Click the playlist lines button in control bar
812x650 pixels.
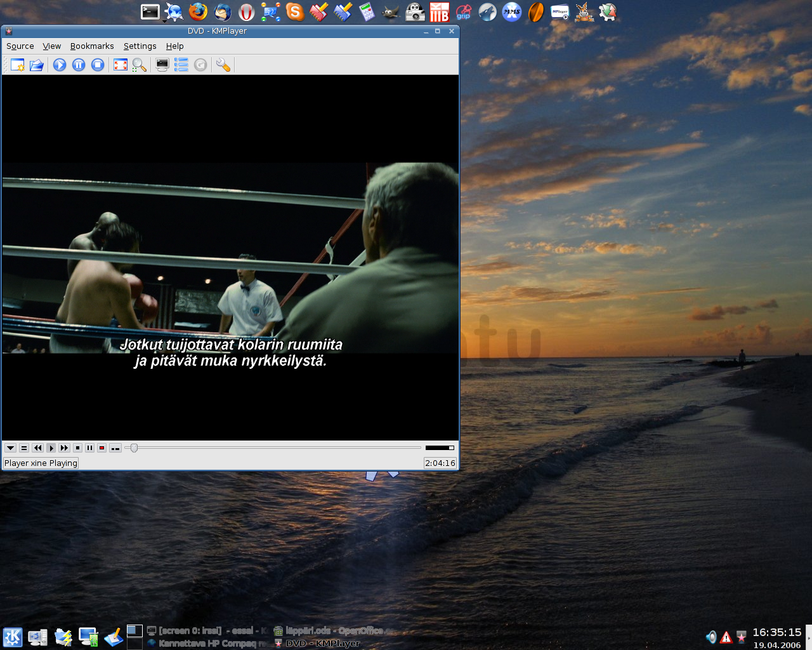[24, 448]
